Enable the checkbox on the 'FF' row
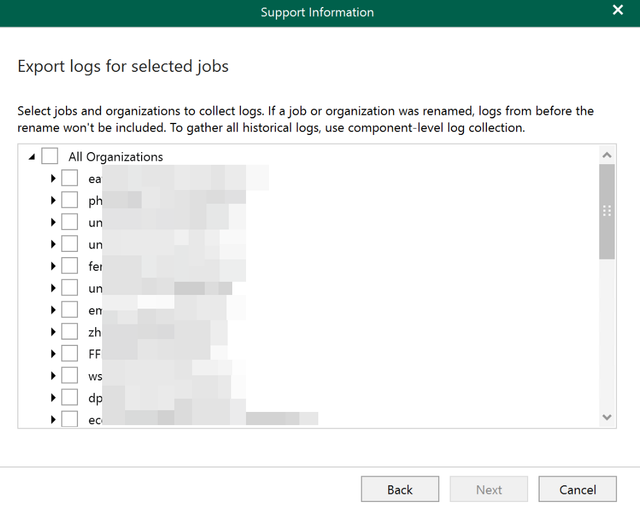 point(69,354)
